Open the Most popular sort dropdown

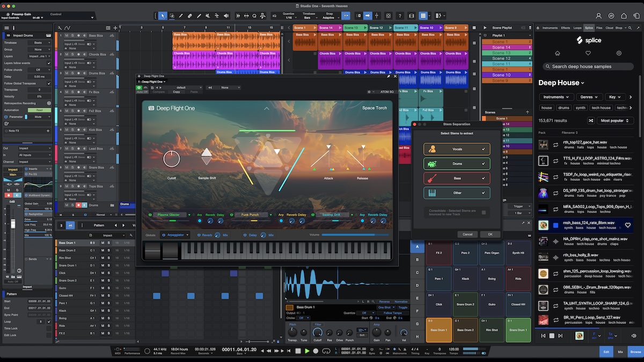coord(614,120)
